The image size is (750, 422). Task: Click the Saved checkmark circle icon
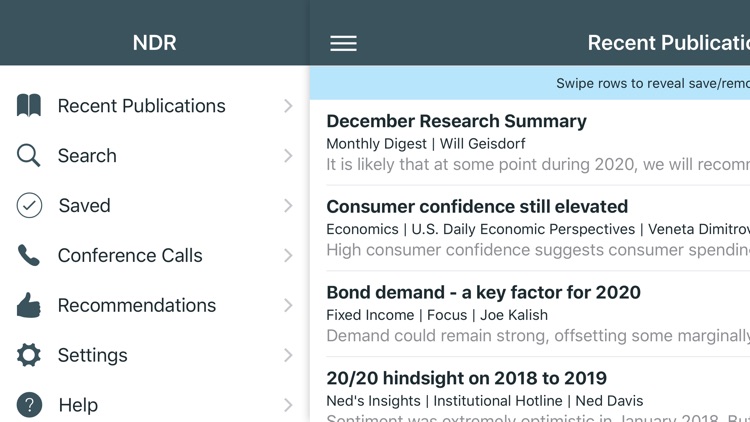[x=29, y=205]
